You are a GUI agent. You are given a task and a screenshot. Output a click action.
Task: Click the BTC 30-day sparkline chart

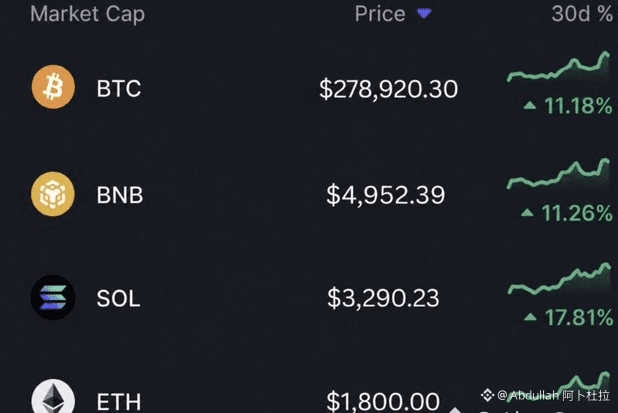coord(558,67)
